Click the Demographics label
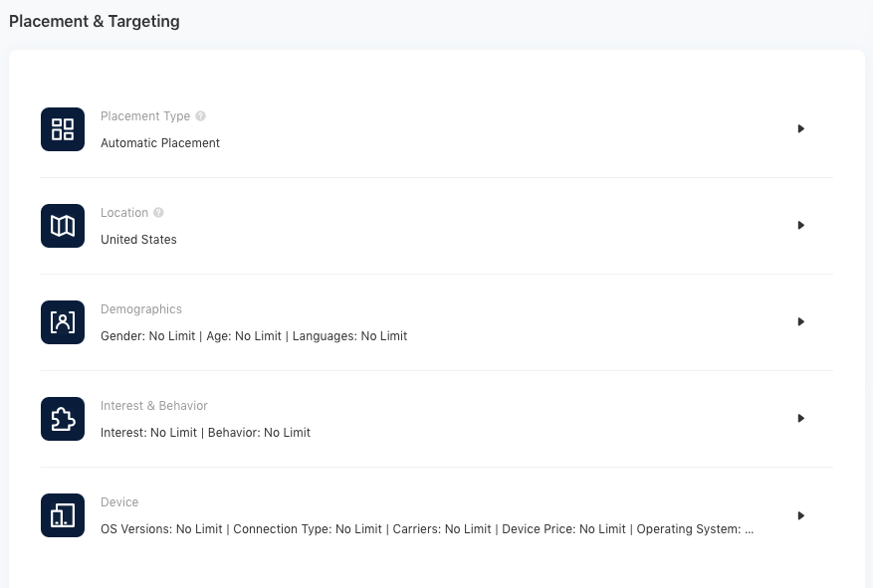 click(x=141, y=309)
